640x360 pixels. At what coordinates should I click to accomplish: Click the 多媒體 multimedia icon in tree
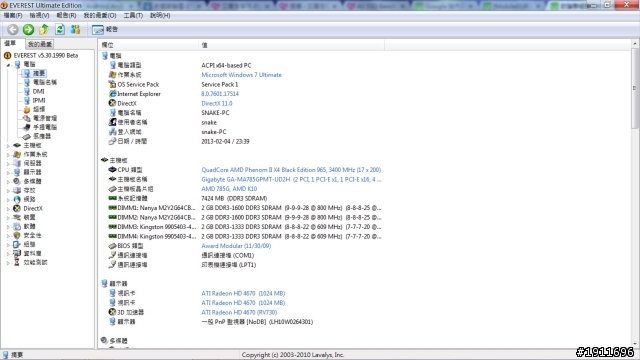pyautogui.click(x=17, y=181)
